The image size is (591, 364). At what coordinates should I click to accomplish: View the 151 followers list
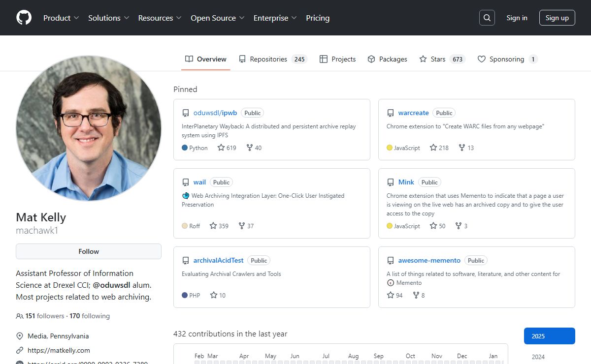[45, 316]
